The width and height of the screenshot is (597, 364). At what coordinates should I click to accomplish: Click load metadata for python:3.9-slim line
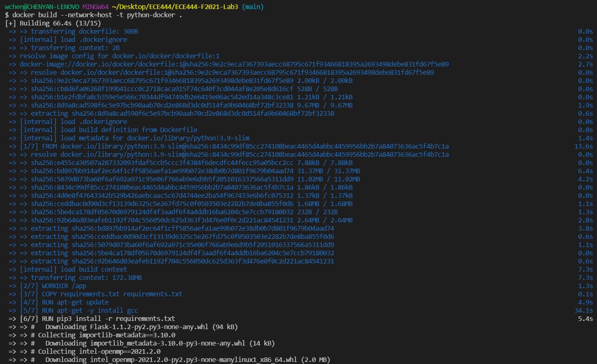pyautogui.click(x=129, y=138)
